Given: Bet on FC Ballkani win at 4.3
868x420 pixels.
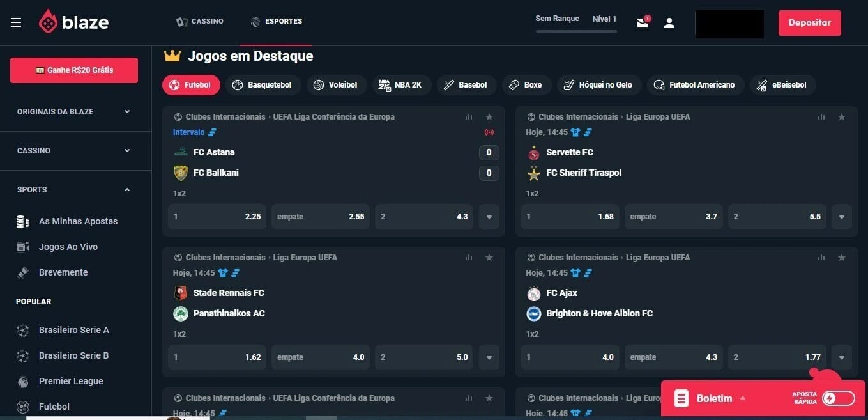Looking at the screenshot, I should click(424, 217).
